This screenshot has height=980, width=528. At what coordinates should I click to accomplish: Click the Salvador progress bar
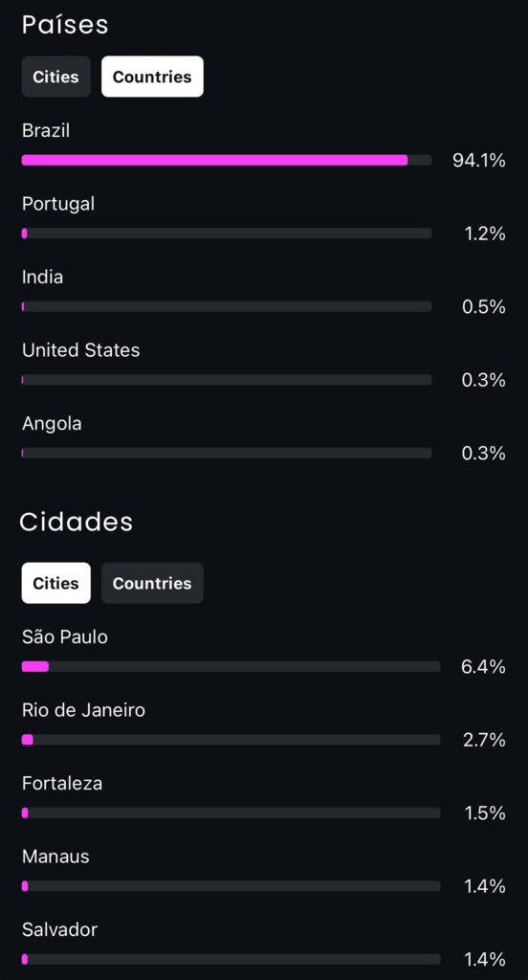(x=231, y=959)
